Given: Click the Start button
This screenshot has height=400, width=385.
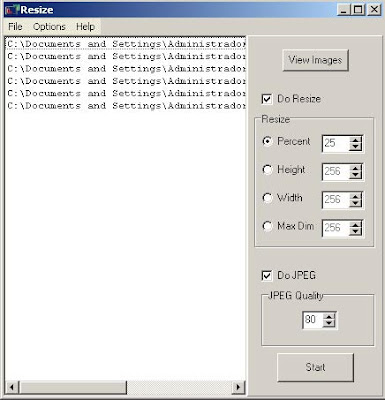Looking at the screenshot, I should pyautogui.click(x=315, y=367).
